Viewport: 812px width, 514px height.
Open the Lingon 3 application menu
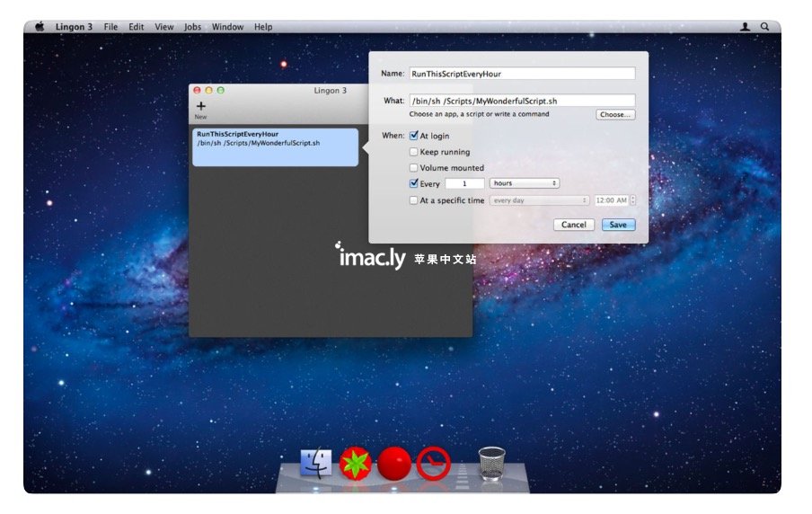click(74, 27)
